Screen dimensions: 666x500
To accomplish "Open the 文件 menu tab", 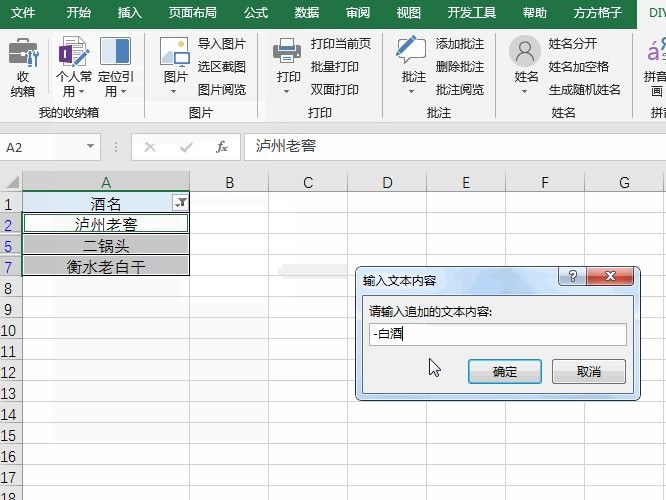I will (23, 13).
